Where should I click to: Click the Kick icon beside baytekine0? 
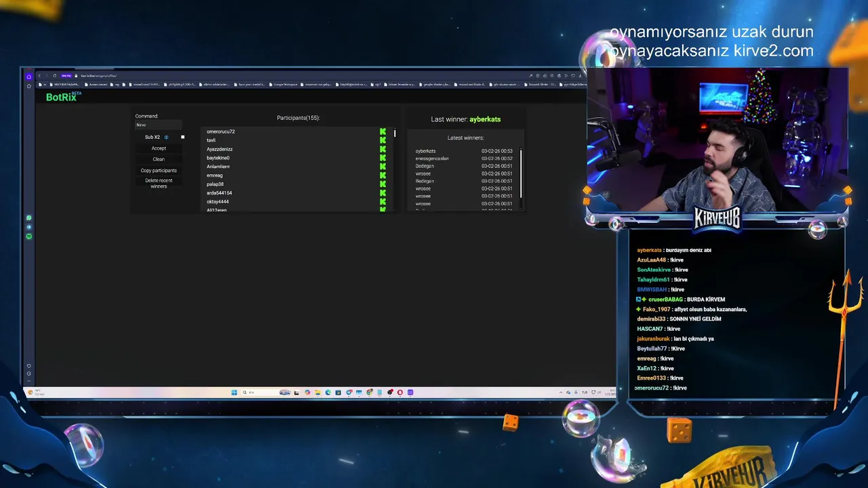point(383,158)
